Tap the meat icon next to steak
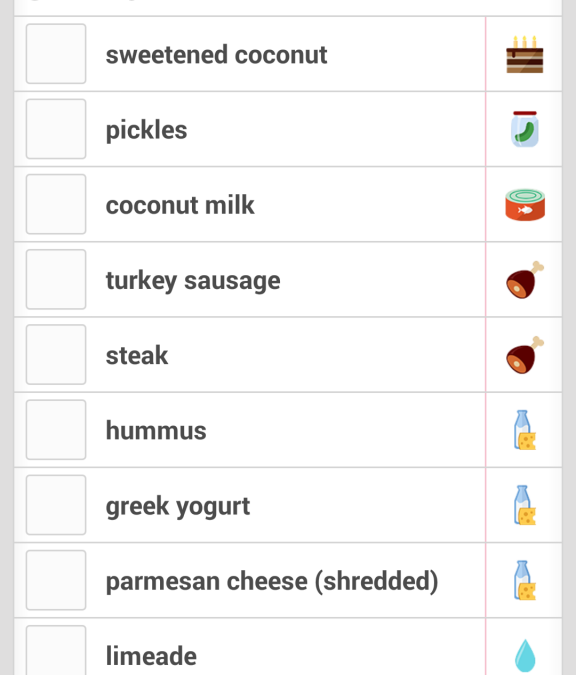This screenshot has height=675, width=576. [525, 355]
